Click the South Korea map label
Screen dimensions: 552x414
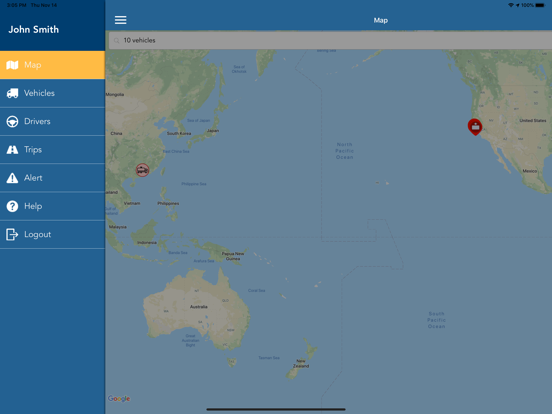(x=179, y=133)
